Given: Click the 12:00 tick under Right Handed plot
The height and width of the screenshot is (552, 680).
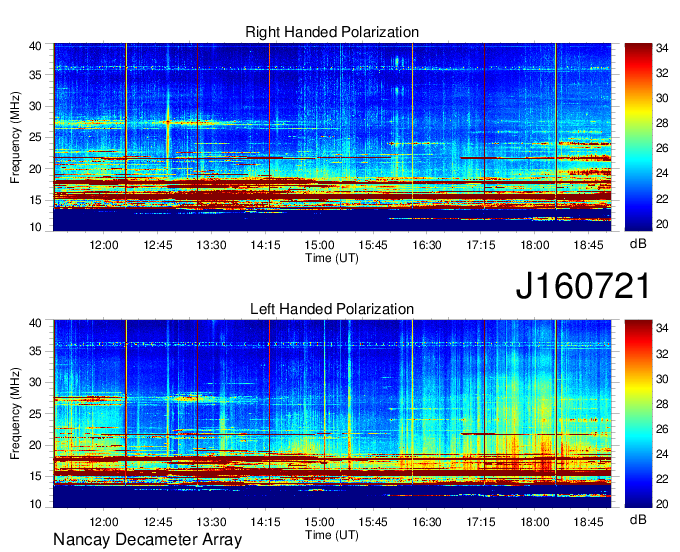Looking at the screenshot, I should pos(104,245).
